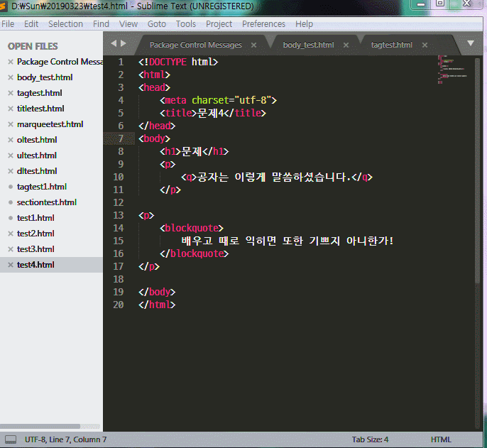The image size is (487, 448).
Task: Switch to Package Control Messages tab
Action: tap(196, 45)
